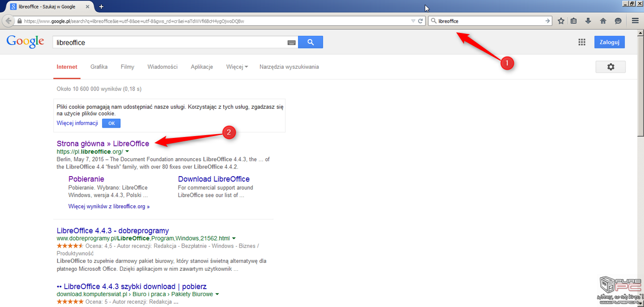Open the on-screen keyboard icon in search box

(292, 42)
